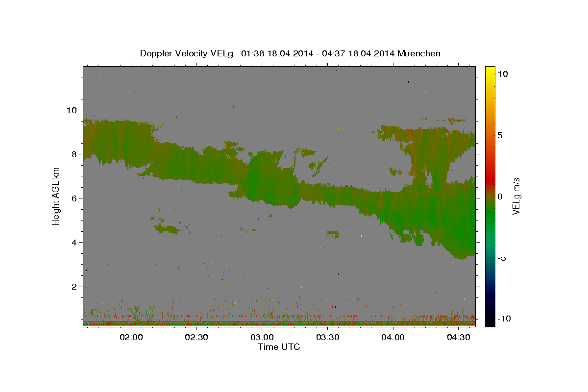
Task: Click the '04:00' time tick label
Action: coord(393,337)
